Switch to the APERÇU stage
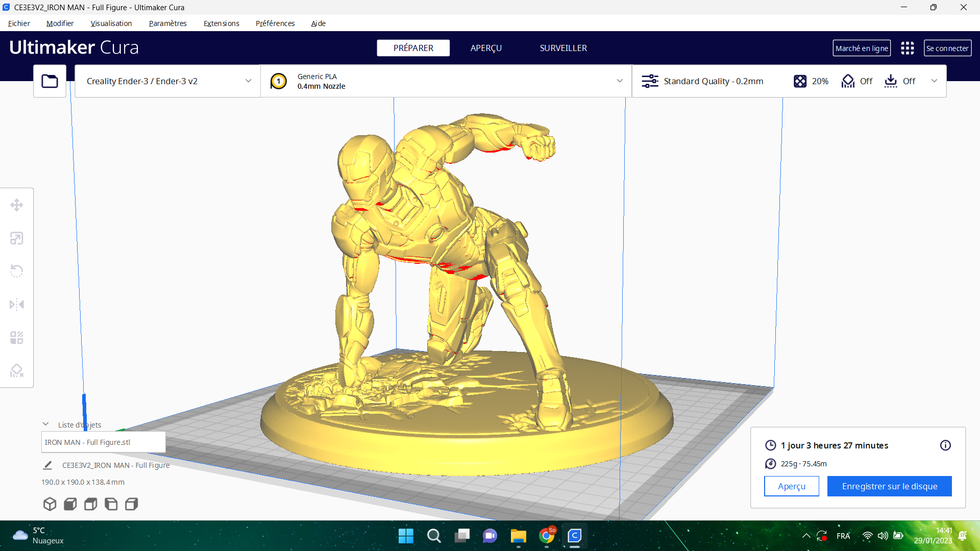This screenshot has width=980, height=551. coord(486,48)
